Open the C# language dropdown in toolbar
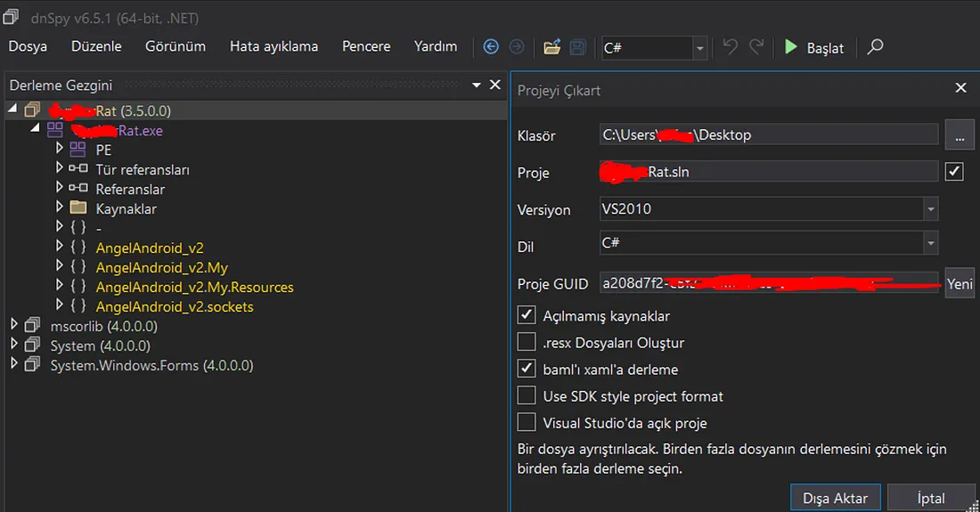 [x=700, y=48]
